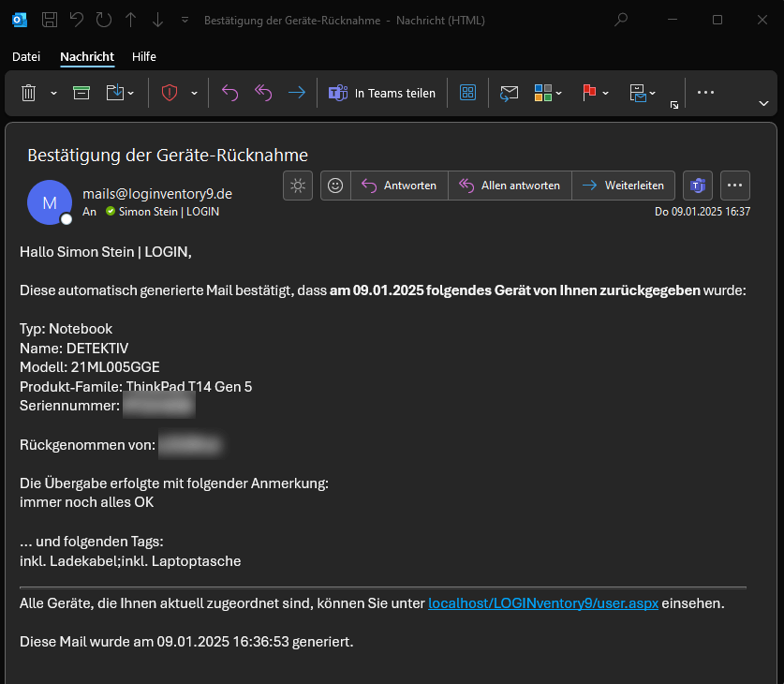Click the Teams icon in message header
This screenshot has height=684, width=784.
698,186
